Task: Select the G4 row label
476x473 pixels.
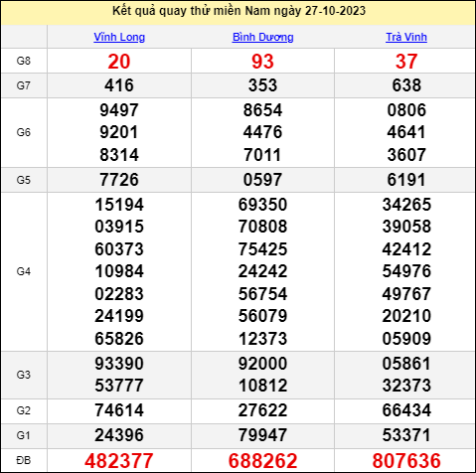Action: tap(24, 271)
